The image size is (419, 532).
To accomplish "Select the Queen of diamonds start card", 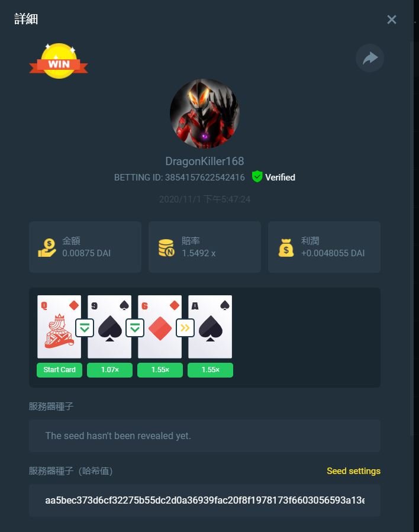I will point(59,327).
